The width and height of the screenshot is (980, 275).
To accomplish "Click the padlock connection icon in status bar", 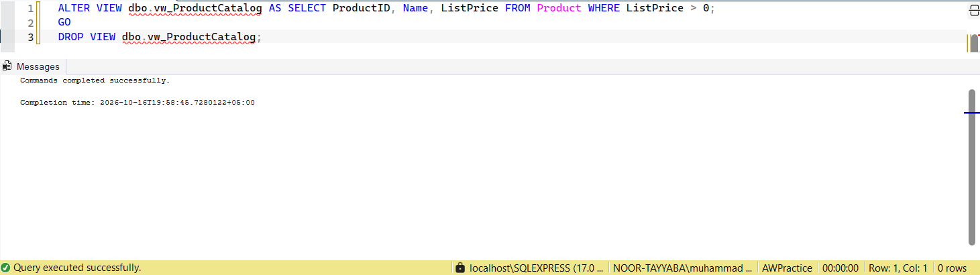I will pos(459,268).
